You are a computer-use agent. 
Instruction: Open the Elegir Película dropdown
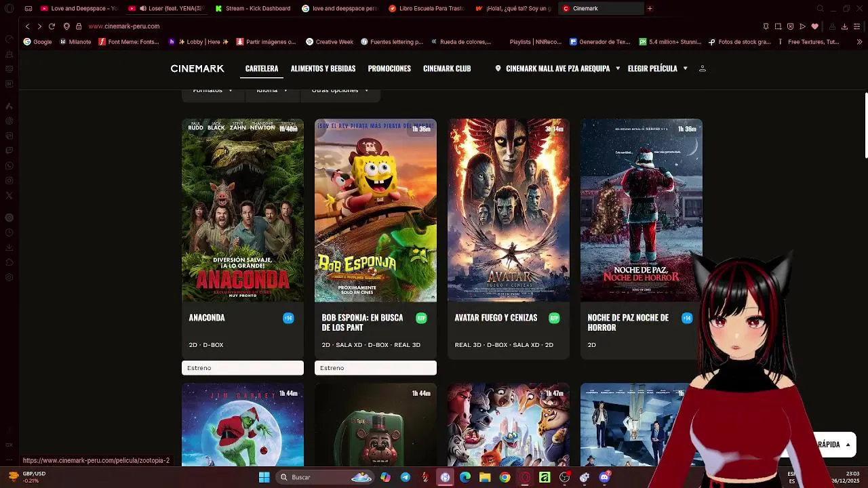coord(657,68)
